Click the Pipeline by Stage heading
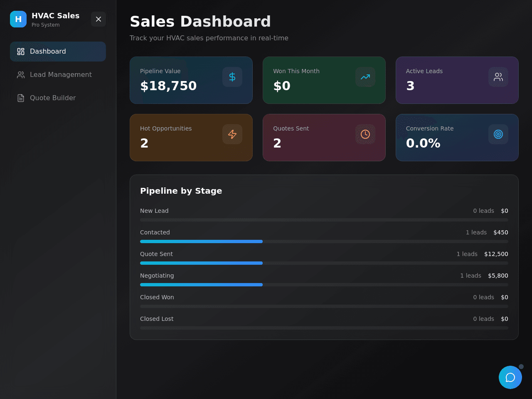The width and height of the screenshot is (532, 399). click(181, 191)
